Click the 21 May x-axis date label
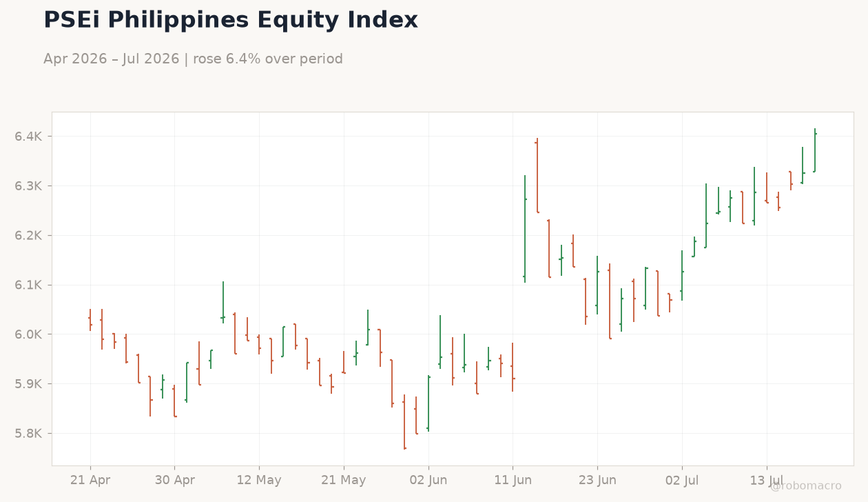 (344, 480)
